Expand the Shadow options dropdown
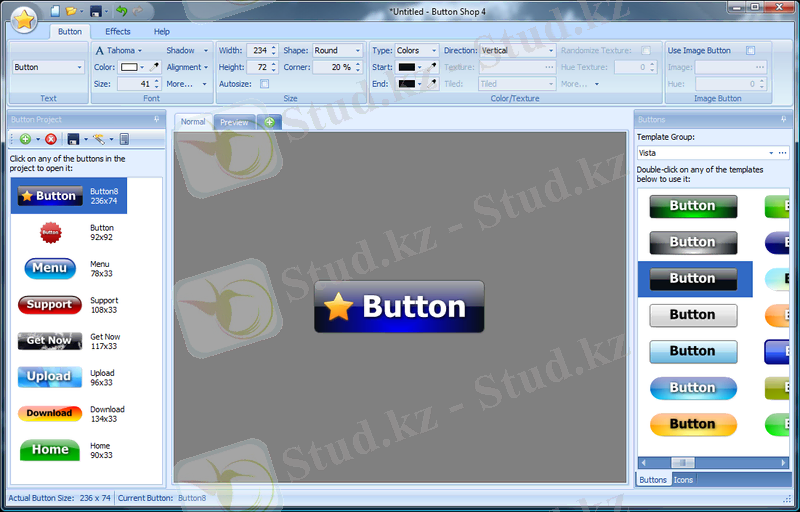The image size is (800, 512). [x=206, y=50]
